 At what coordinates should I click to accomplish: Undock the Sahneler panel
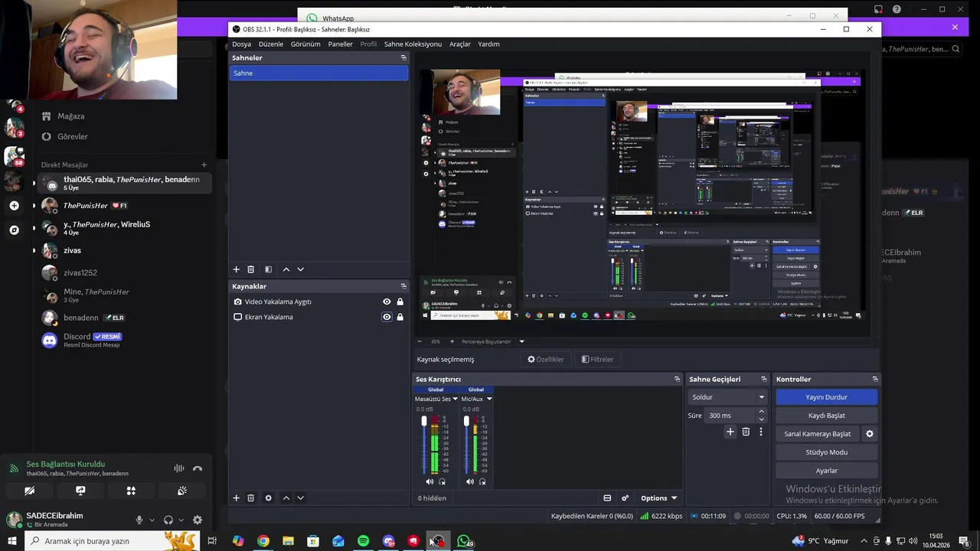click(x=403, y=57)
